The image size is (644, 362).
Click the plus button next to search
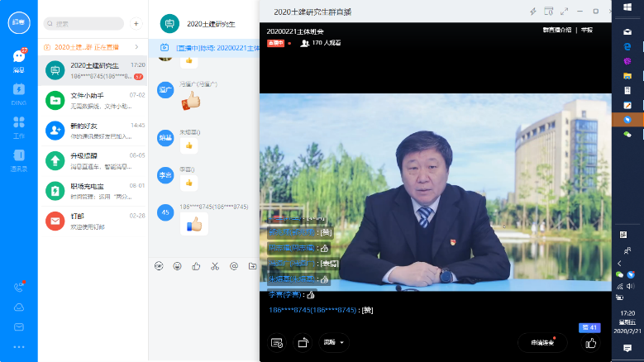(136, 23)
